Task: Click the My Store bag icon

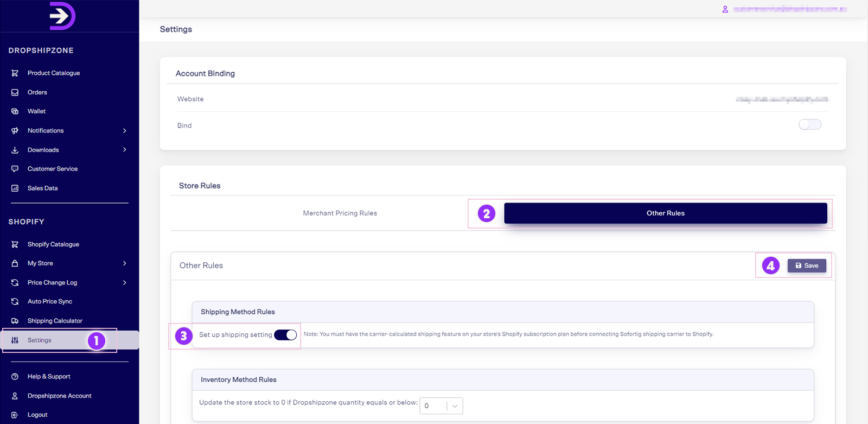Action: point(15,263)
